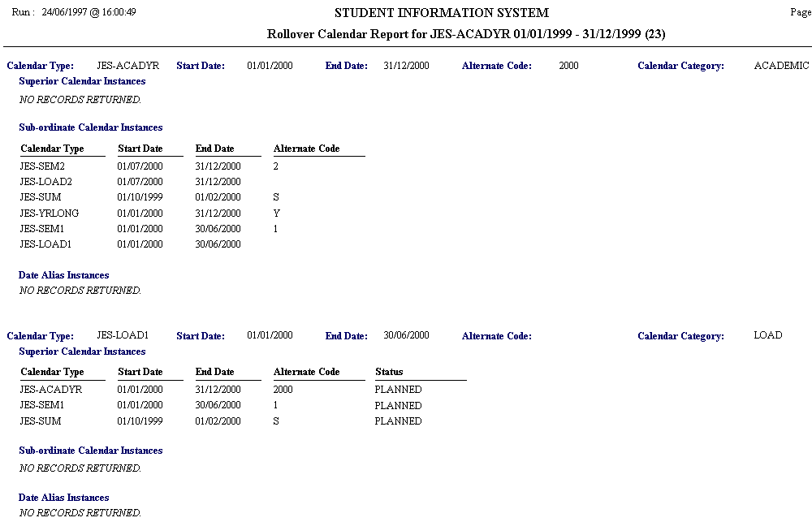812x522 pixels.
Task: Click PLANNED status in the JES-SUM row
Action: click(x=398, y=421)
